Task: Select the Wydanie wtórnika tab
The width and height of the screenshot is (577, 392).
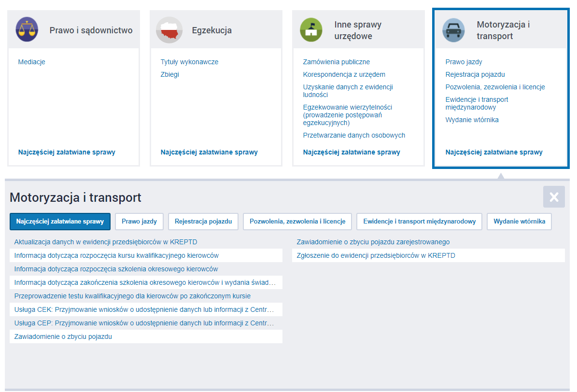Action: 519,222
